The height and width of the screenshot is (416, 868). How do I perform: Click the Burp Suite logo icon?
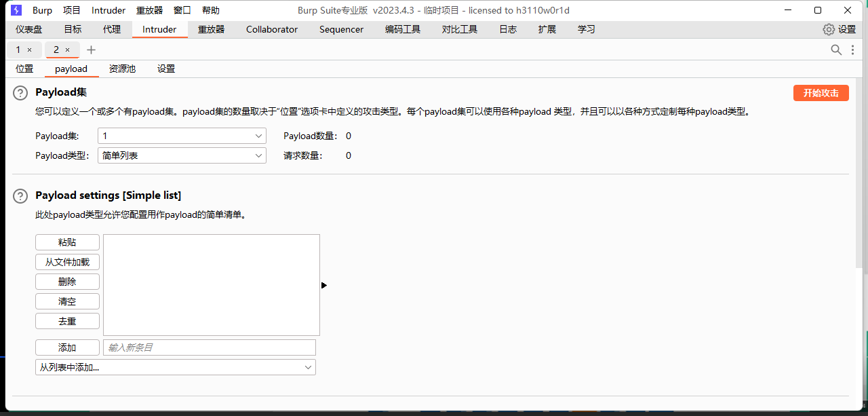(16, 10)
